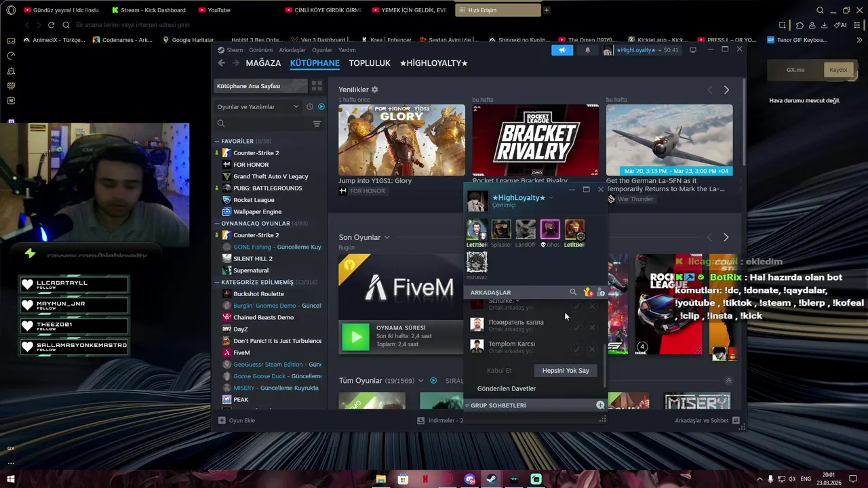
Task: Click Kütüphane Ana Sayfası button
Action: pyautogui.click(x=260, y=86)
